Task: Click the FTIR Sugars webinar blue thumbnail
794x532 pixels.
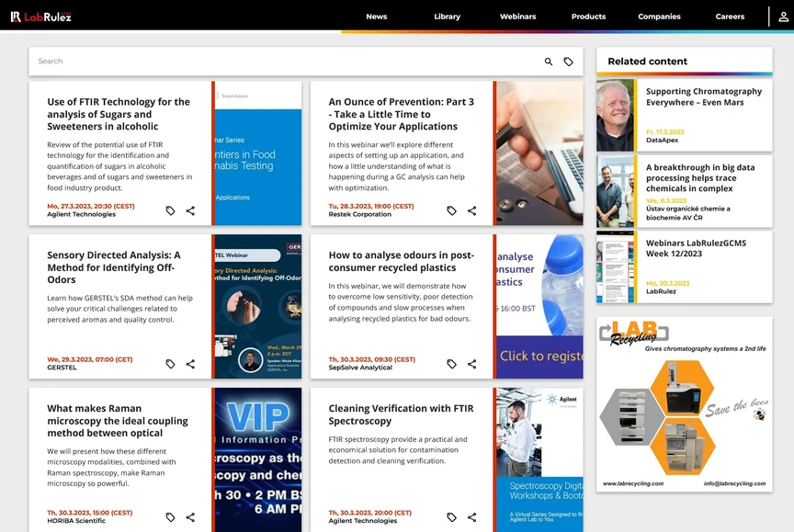Action: click(x=258, y=153)
